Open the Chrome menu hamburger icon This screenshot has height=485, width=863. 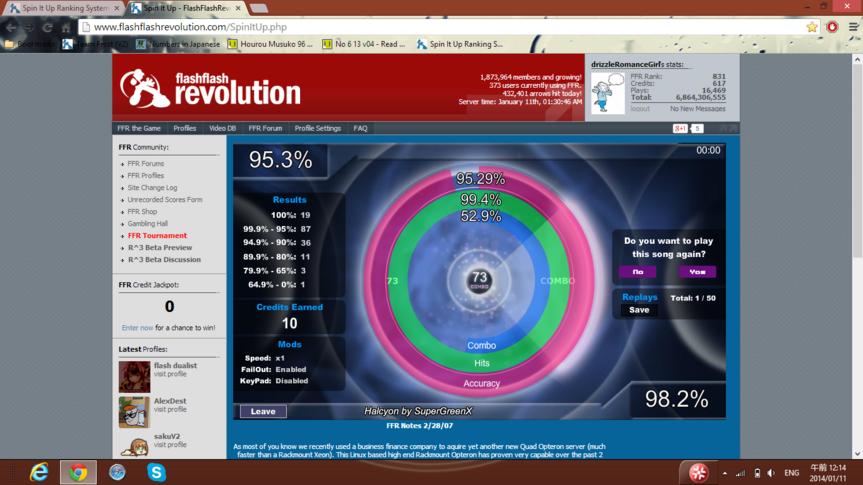pos(853,27)
